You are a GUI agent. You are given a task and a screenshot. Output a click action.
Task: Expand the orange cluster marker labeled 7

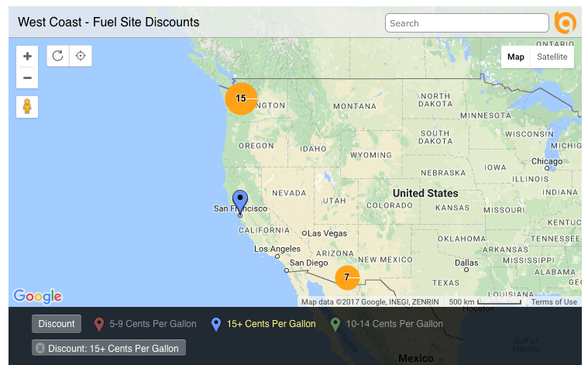point(347,277)
